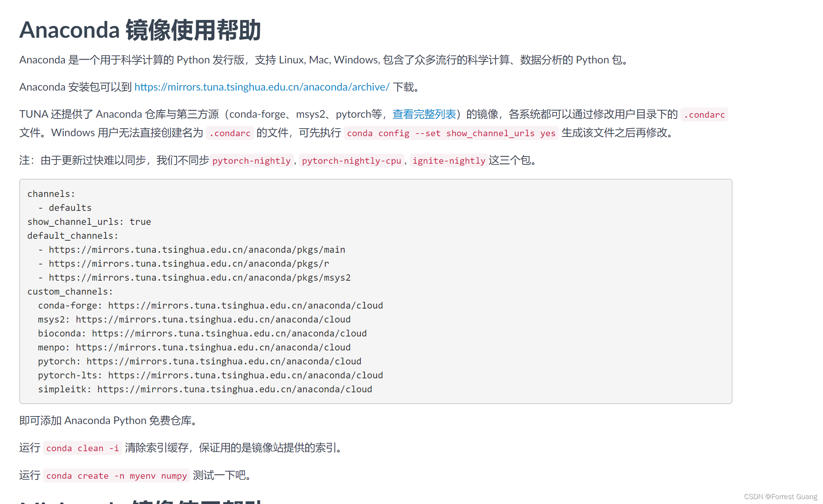Click the bioconda channel line
The height and width of the screenshot is (504, 823).
202,333
